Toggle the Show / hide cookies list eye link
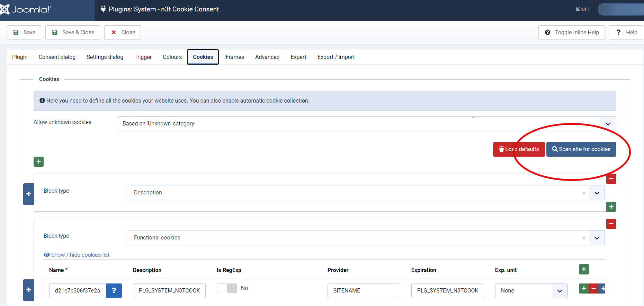Viewport: 644px width, 306px height. click(x=77, y=255)
